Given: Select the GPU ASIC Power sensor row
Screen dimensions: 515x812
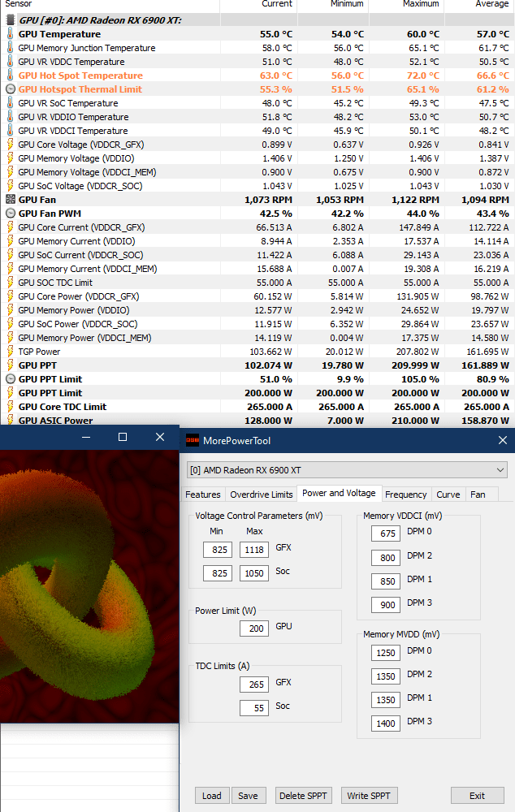Looking at the screenshot, I should [257, 421].
